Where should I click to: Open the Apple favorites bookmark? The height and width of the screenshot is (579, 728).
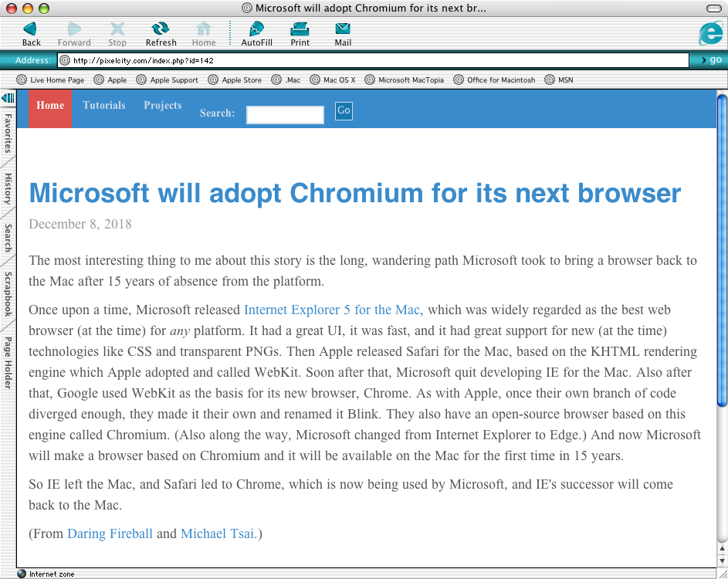(110, 80)
